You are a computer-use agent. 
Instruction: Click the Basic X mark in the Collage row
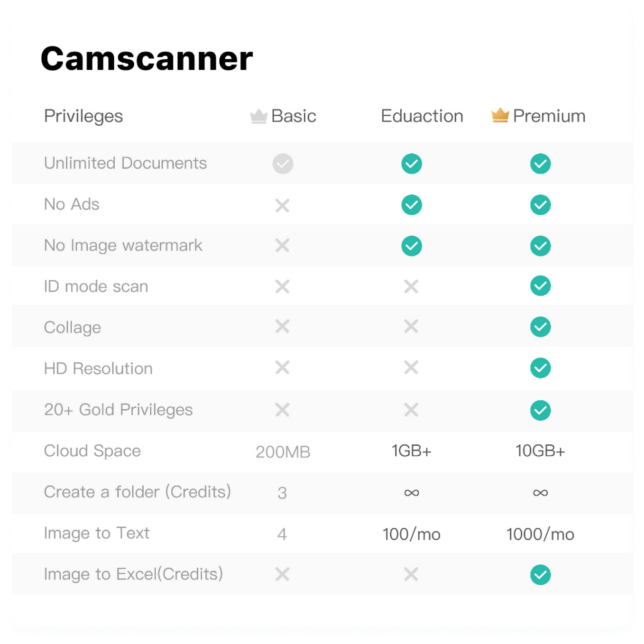pos(283,326)
